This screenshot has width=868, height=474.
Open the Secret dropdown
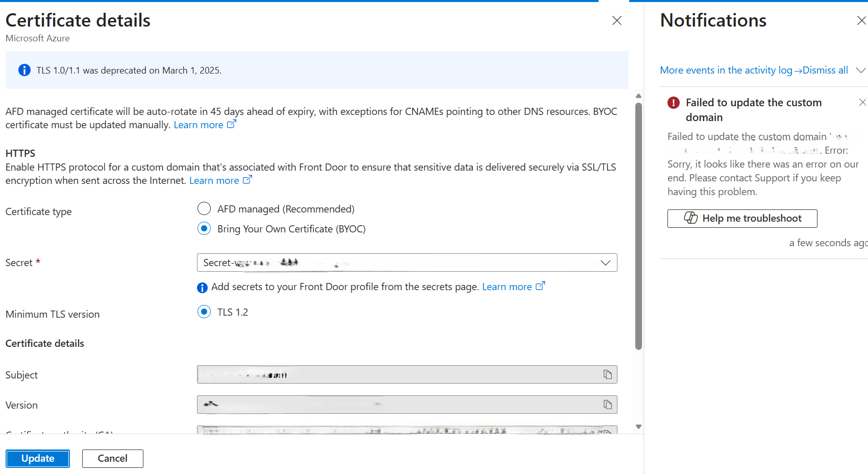[605, 263]
